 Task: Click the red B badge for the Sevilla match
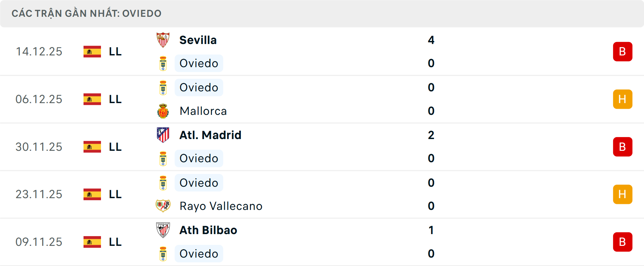coord(623,51)
